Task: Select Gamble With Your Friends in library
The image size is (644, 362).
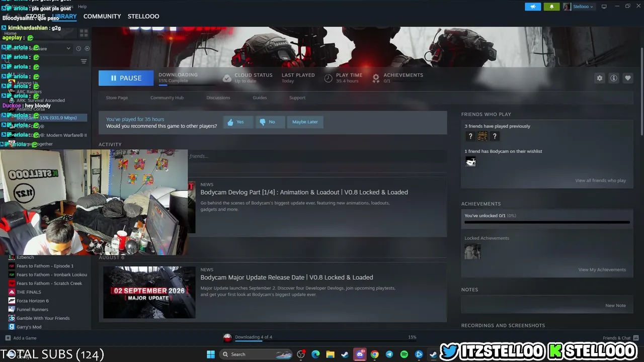Action: pyautogui.click(x=43, y=318)
